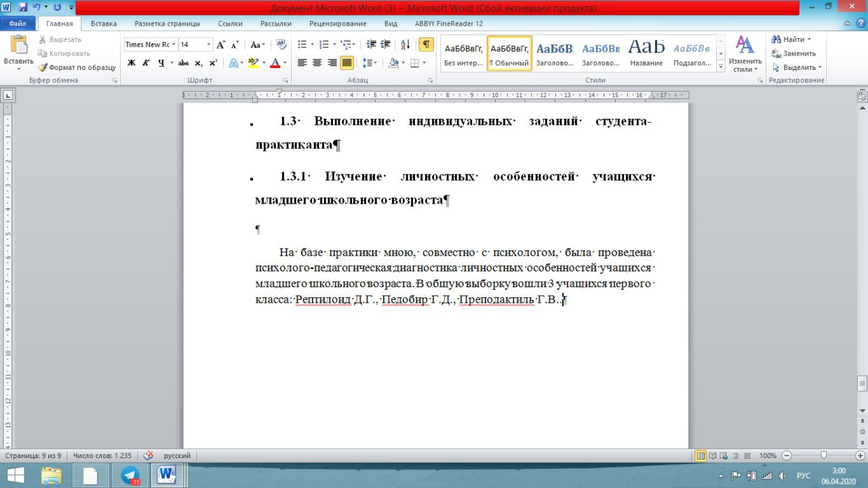Open the Файл tab
The image size is (868, 488).
(x=18, y=23)
